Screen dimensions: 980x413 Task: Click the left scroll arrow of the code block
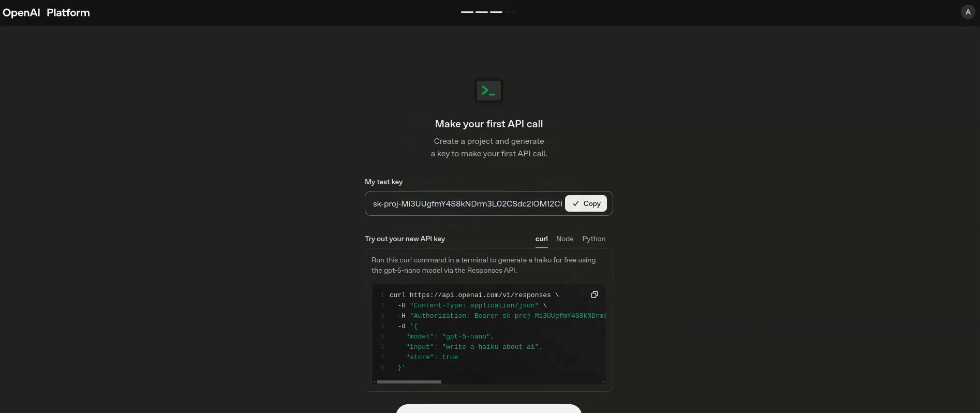coord(374,382)
